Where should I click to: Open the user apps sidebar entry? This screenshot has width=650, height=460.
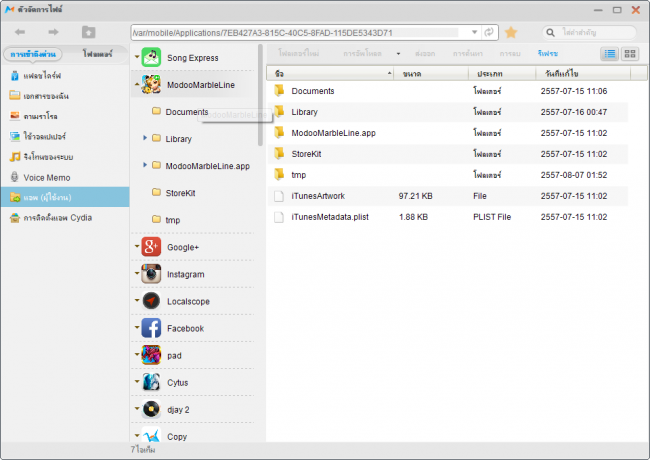tap(65, 197)
